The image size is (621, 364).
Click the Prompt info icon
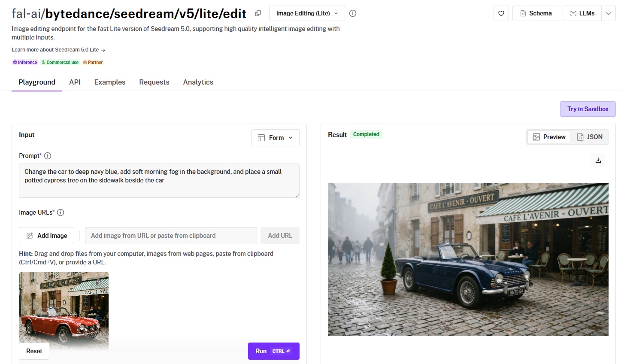tap(48, 156)
